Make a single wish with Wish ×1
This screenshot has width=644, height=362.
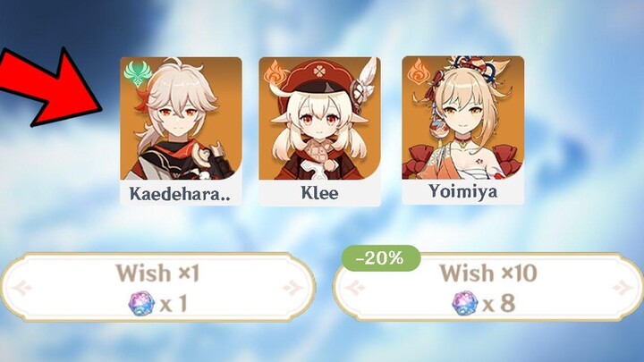point(158,287)
